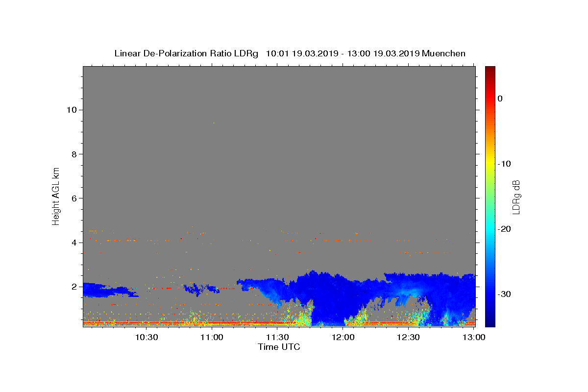
Task: Click the height tick label 10
Action: (x=72, y=110)
